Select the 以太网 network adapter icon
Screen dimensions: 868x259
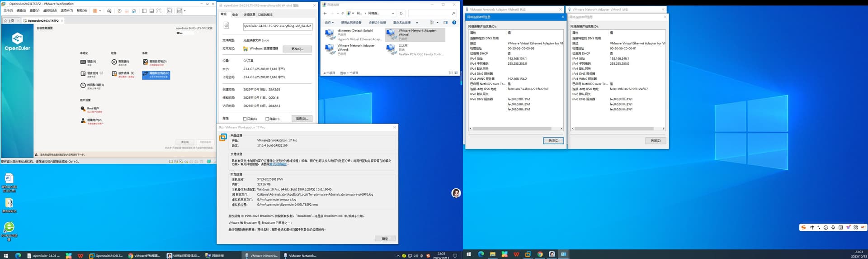pos(391,50)
